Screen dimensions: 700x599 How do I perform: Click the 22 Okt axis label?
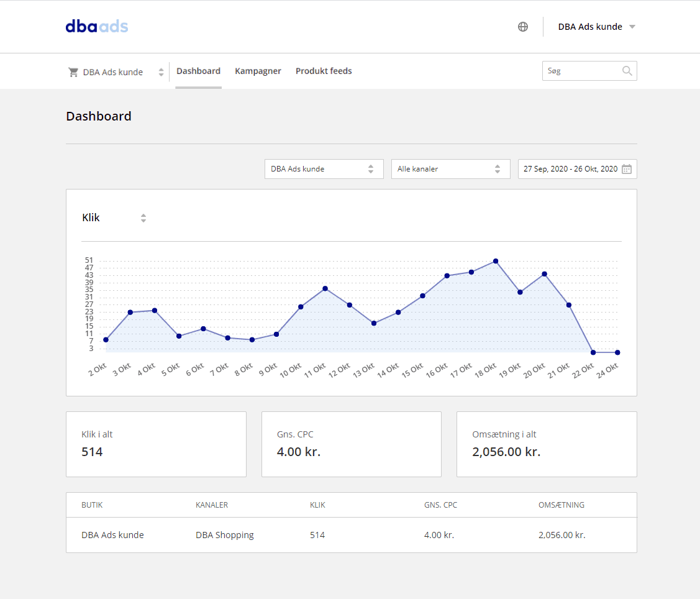(x=583, y=370)
